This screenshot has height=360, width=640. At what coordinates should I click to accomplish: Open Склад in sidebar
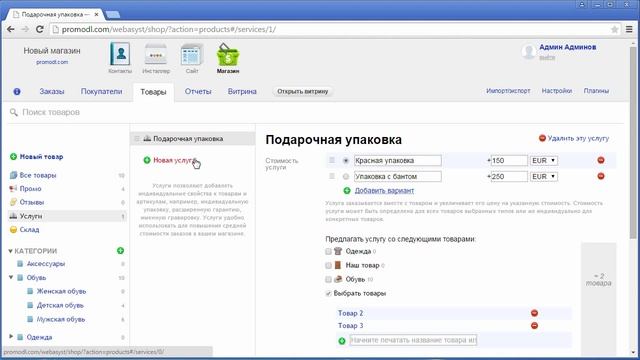click(x=29, y=229)
